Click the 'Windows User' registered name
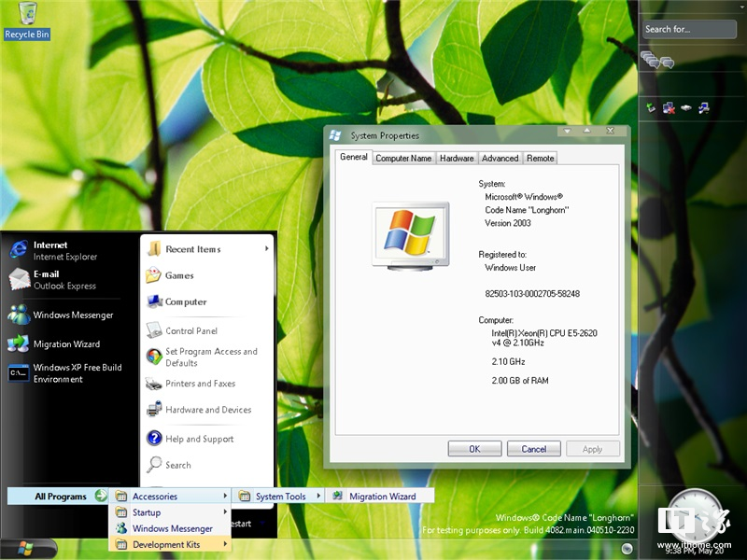Screen dimensions: 747x560 tap(510, 268)
